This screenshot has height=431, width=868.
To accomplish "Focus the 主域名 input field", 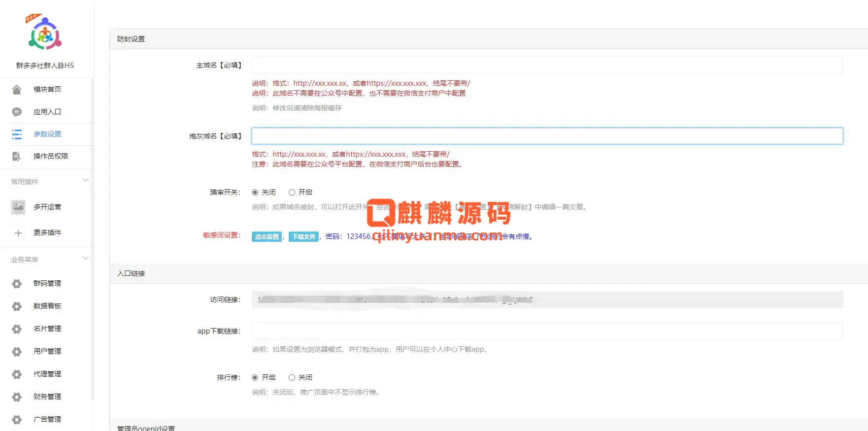I will point(547,65).
